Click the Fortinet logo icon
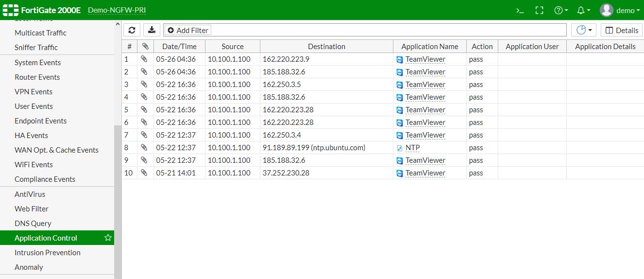Screen dimensions: 644x279 tap(11, 10)
